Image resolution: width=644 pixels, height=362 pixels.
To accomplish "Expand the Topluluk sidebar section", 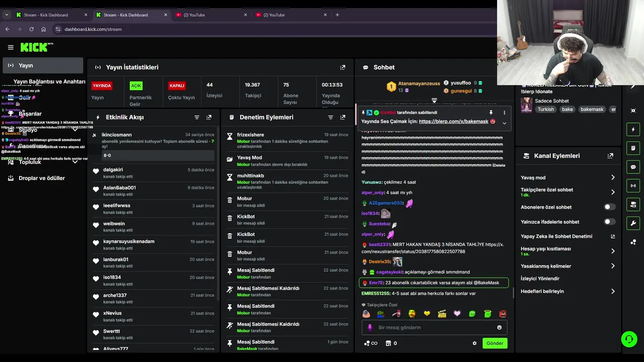I will click(75, 162).
